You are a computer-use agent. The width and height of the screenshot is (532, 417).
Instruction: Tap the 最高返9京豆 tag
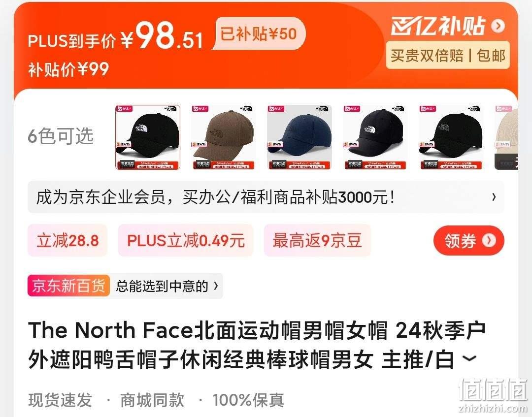[x=317, y=240]
